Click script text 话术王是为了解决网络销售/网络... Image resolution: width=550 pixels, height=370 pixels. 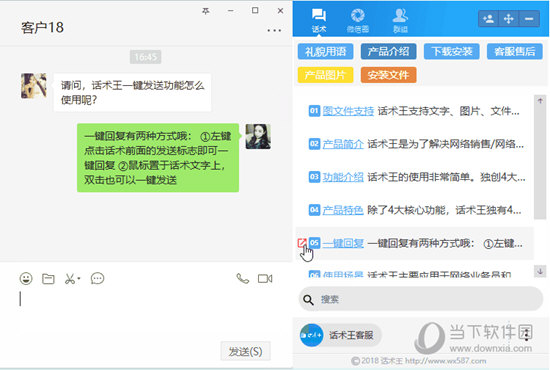coord(445,144)
